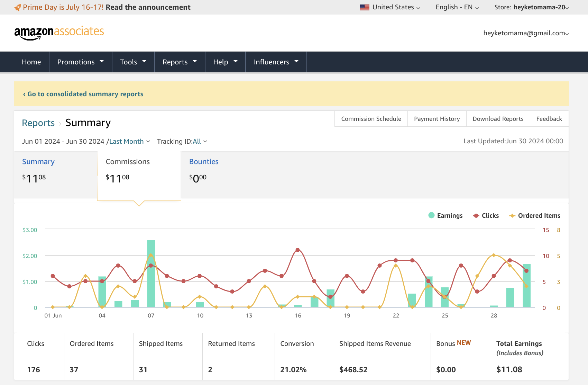The image size is (588, 385).
Task: Click the $3.00 y-axis label
Action: point(30,230)
